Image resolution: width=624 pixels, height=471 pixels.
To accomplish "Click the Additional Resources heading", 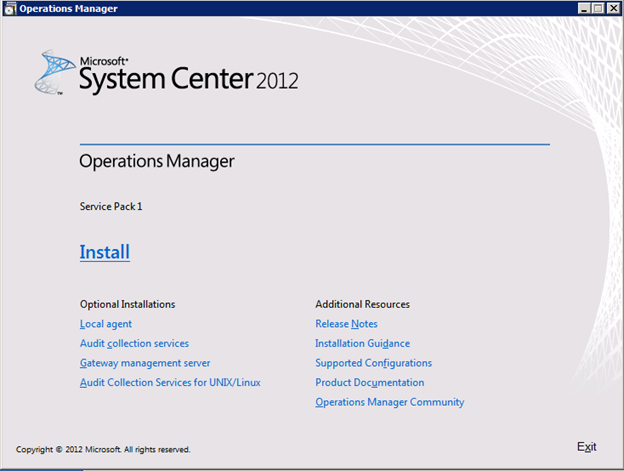I will tap(363, 304).
